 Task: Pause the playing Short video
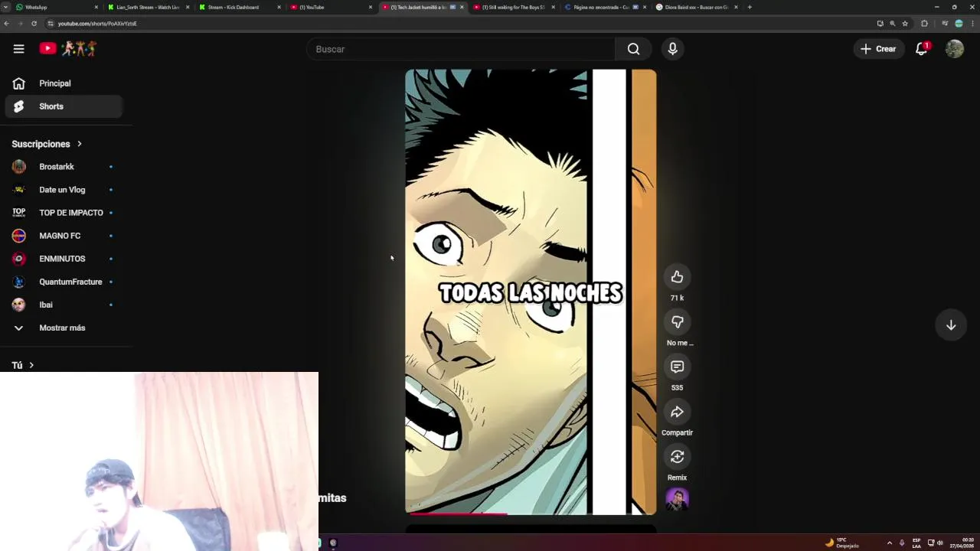[x=530, y=292]
